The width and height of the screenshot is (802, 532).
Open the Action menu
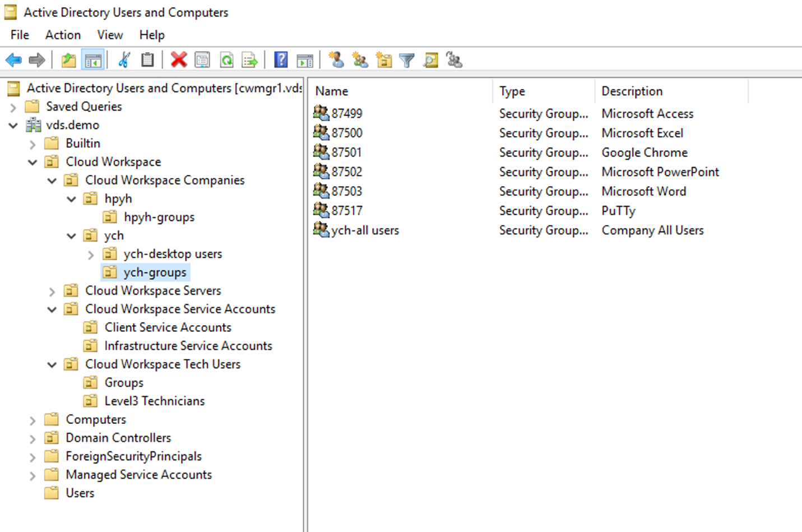tap(63, 35)
